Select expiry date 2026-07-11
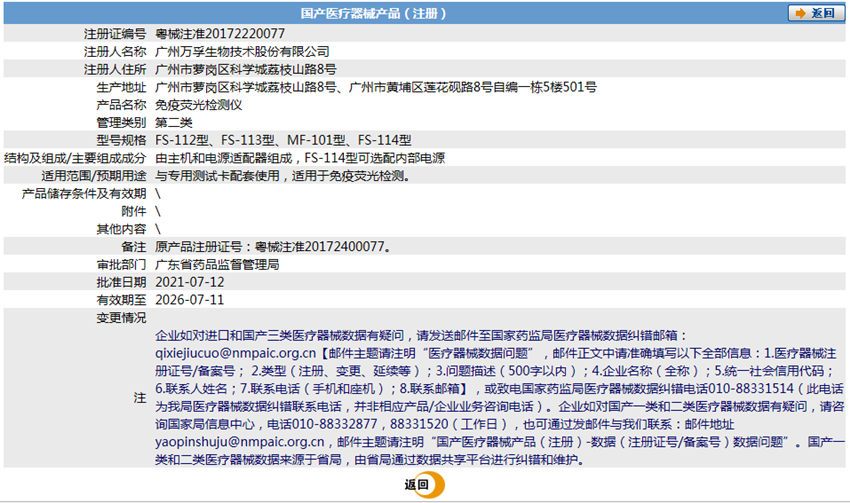 pos(190,300)
